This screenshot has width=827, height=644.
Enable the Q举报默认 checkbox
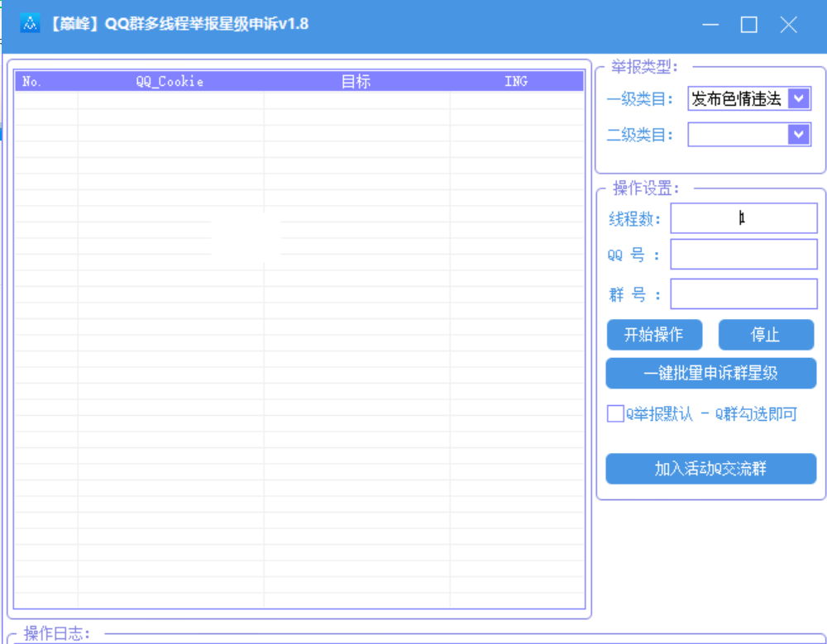615,413
